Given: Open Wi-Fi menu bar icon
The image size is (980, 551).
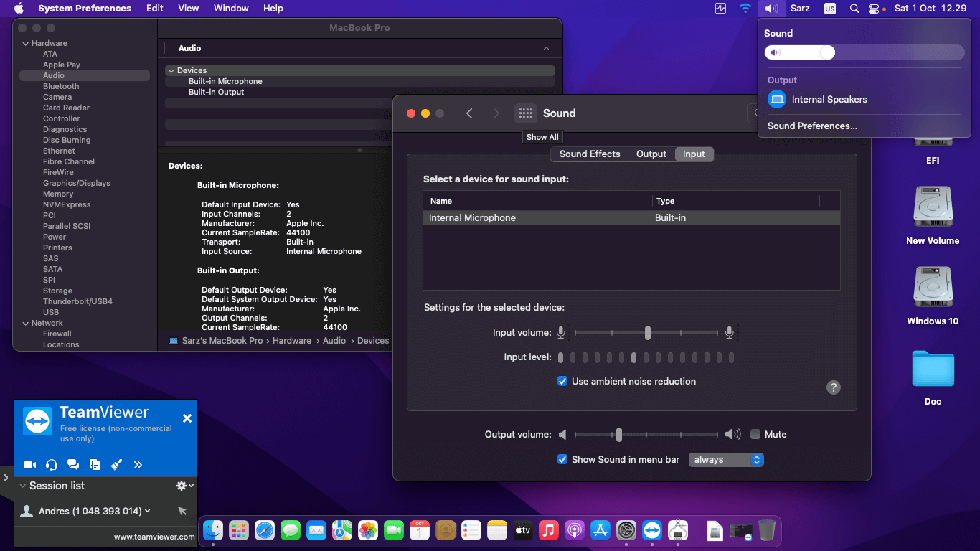Looking at the screenshot, I should coord(745,9).
